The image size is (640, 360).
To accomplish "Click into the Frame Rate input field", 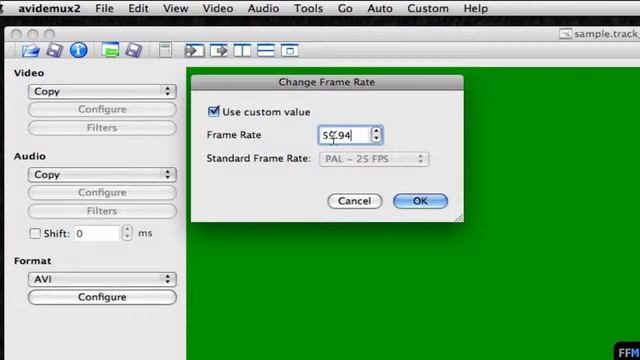I will (344, 135).
